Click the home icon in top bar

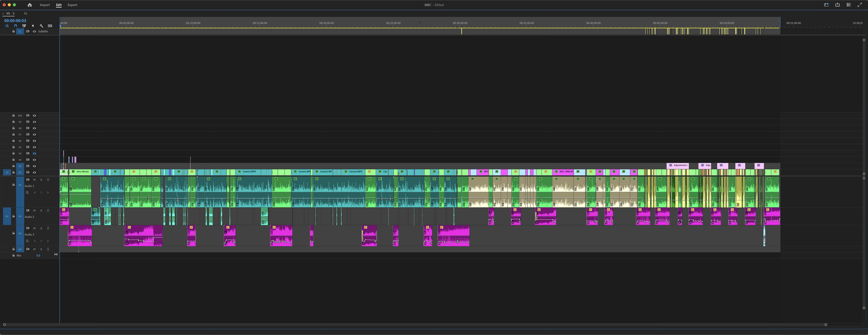click(30, 5)
